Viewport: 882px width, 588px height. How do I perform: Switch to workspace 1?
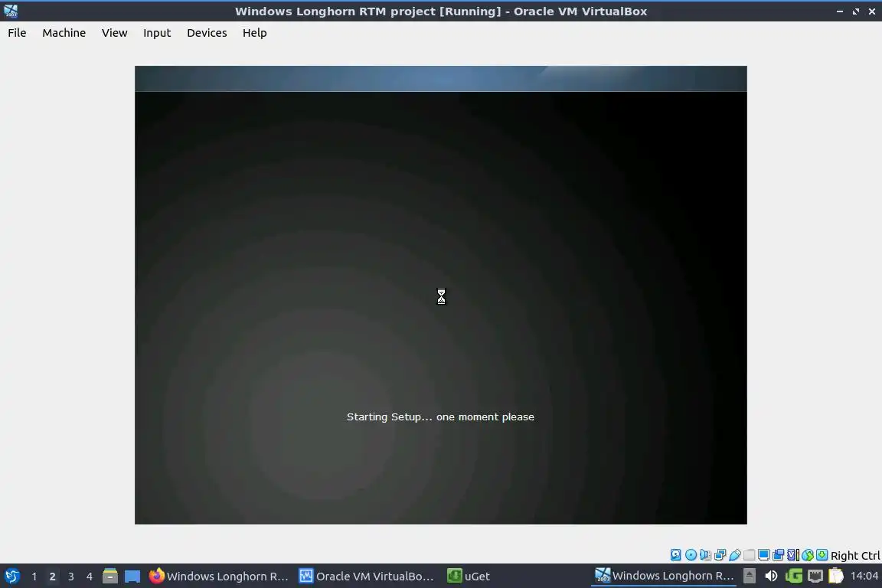(x=34, y=577)
